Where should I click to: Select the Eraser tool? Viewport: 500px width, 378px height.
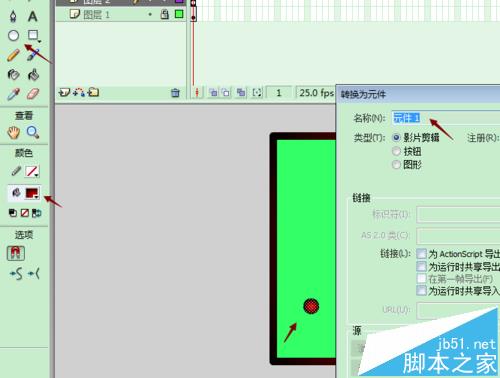33,94
